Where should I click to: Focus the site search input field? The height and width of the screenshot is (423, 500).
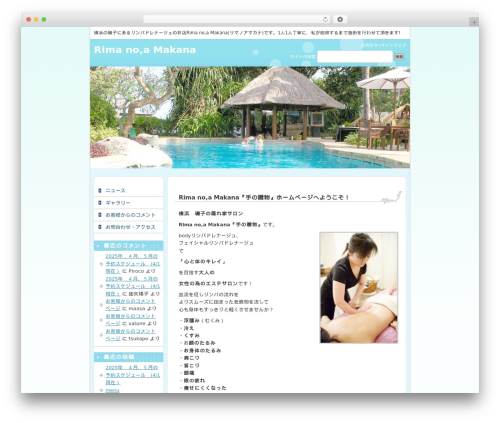click(x=355, y=57)
